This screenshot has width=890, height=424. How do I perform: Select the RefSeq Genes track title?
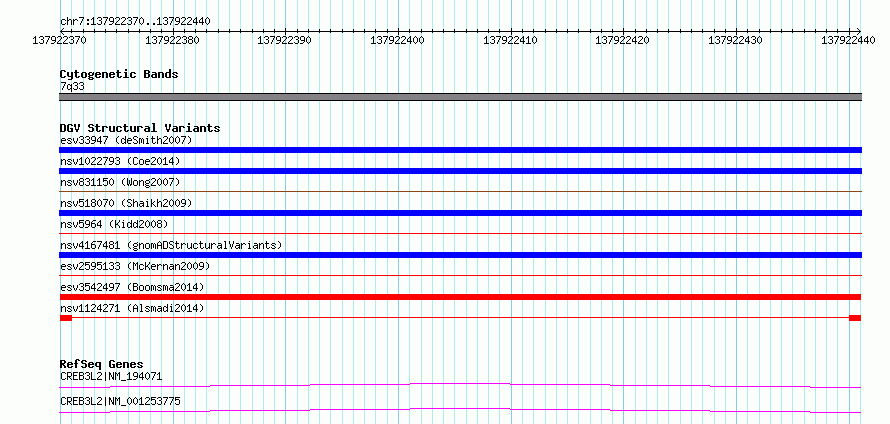102,364
